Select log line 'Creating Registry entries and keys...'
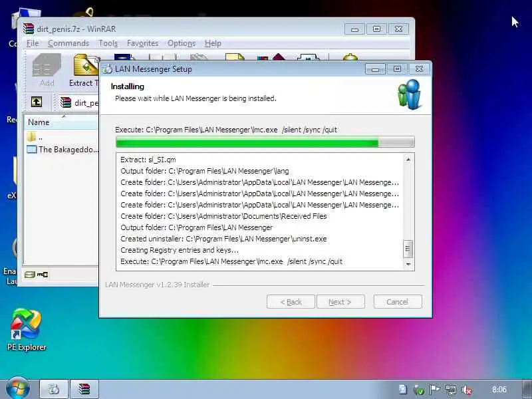 tap(180, 250)
